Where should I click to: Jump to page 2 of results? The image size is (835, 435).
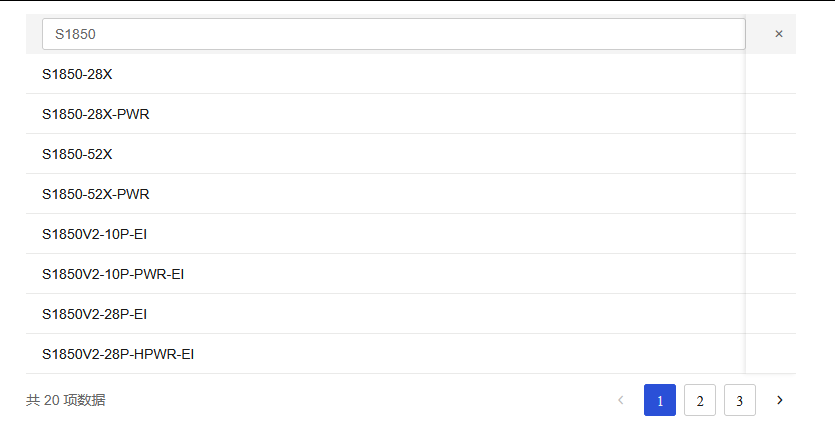[x=700, y=400]
